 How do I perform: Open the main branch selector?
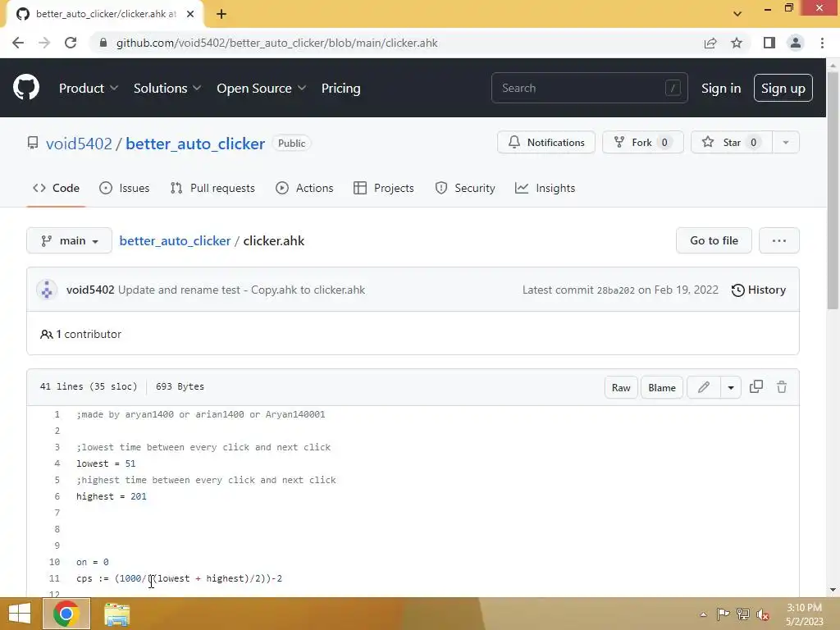pyautogui.click(x=69, y=240)
